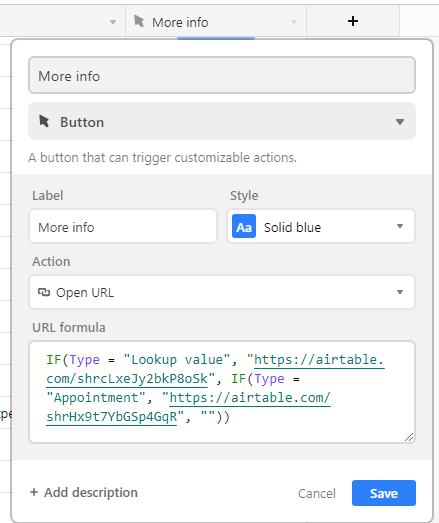Open the More info column dropdown arrow
The image size is (439, 523).
[x=294, y=22]
